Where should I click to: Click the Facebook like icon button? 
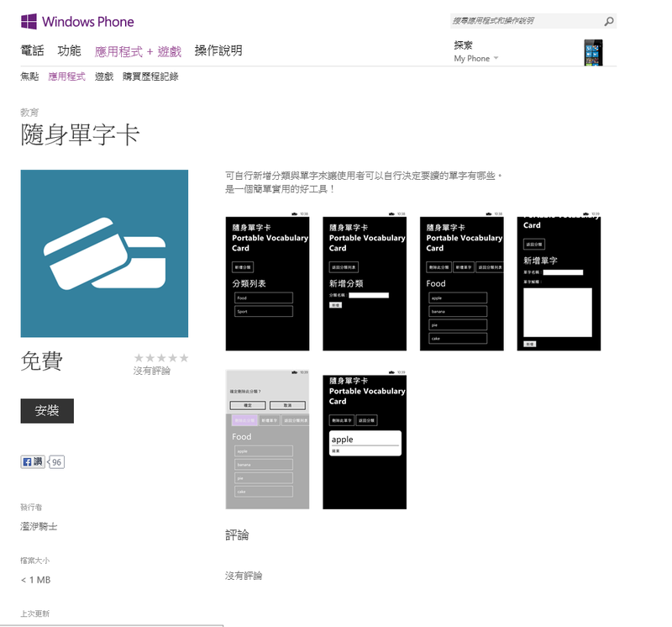33,461
